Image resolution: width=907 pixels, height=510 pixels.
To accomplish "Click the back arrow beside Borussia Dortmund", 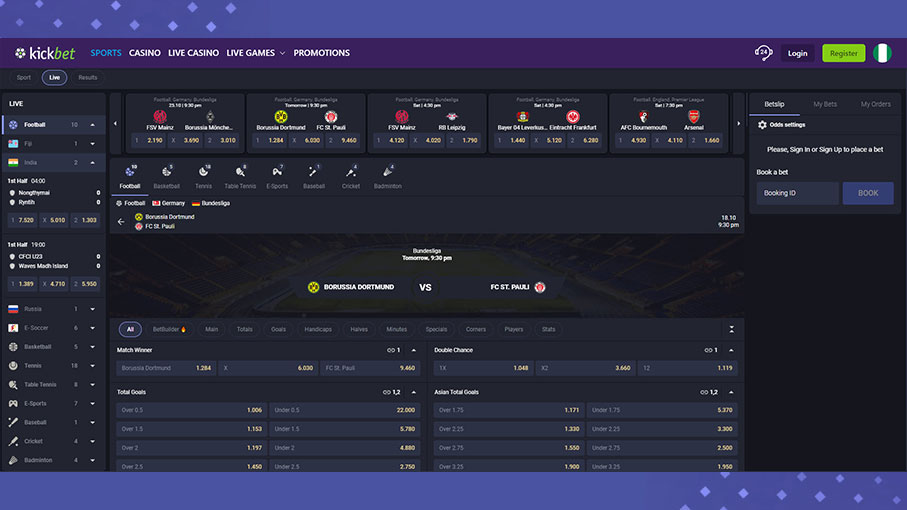I will 121,222.
